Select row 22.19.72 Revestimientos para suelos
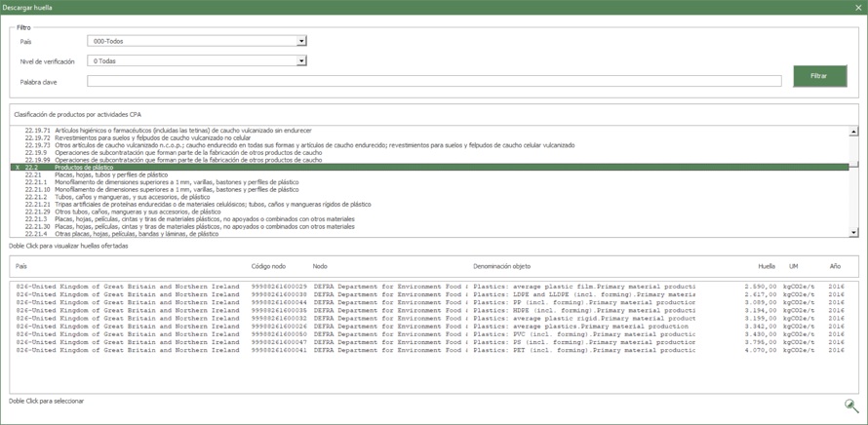The image size is (868, 425). [429, 137]
